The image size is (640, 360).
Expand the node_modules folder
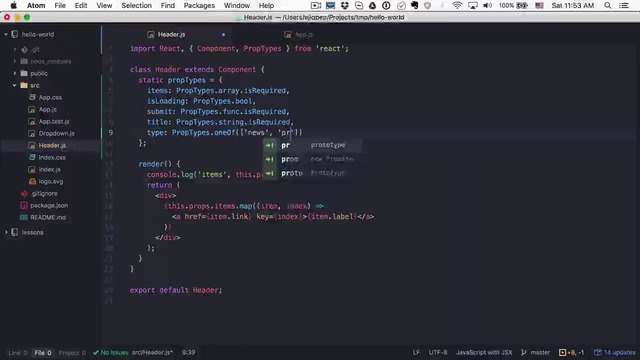pyautogui.click(x=15, y=61)
